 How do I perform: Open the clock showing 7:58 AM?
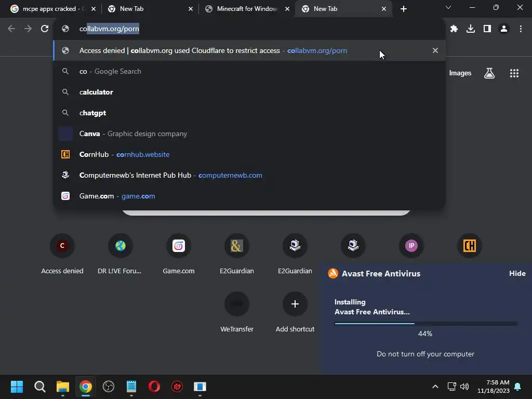pyautogui.click(x=494, y=387)
